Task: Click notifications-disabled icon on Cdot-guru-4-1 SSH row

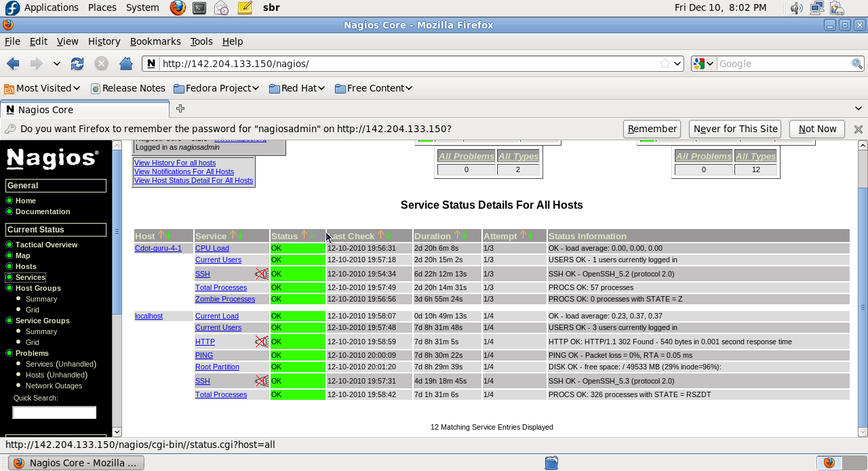Action: click(262, 274)
